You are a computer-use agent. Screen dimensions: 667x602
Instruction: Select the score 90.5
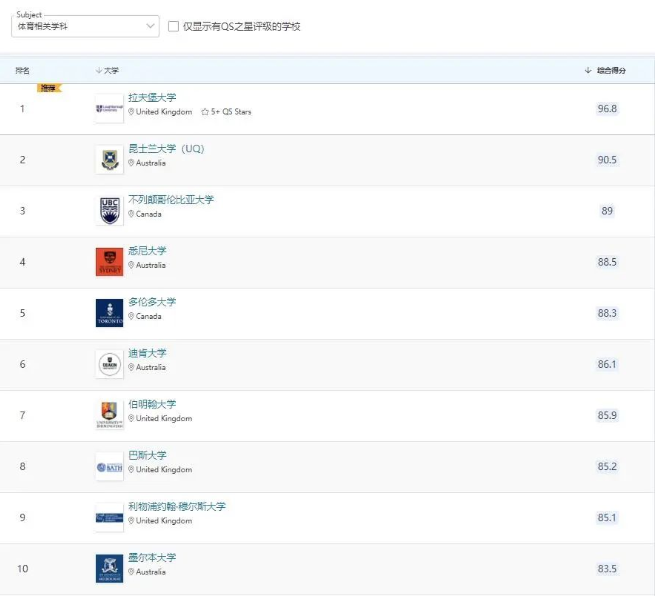tap(607, 160)
